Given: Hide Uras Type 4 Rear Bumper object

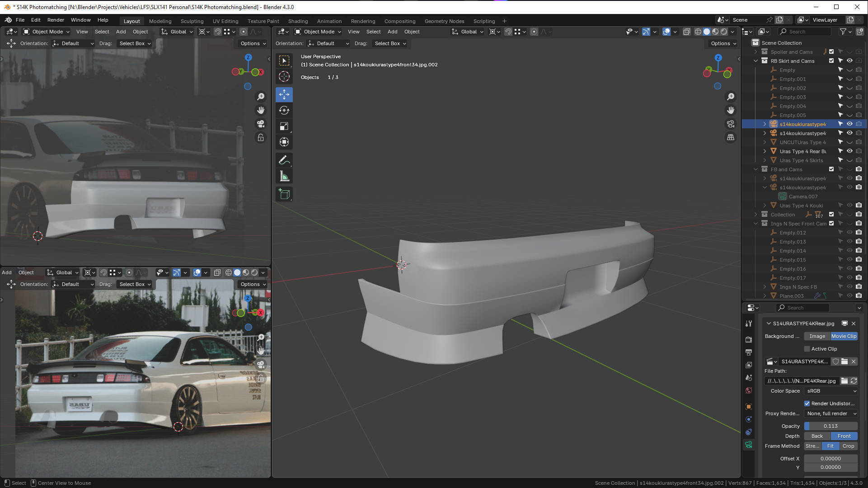Looking at the screenshot, I should pyautogui.click(x=849, y=151).
